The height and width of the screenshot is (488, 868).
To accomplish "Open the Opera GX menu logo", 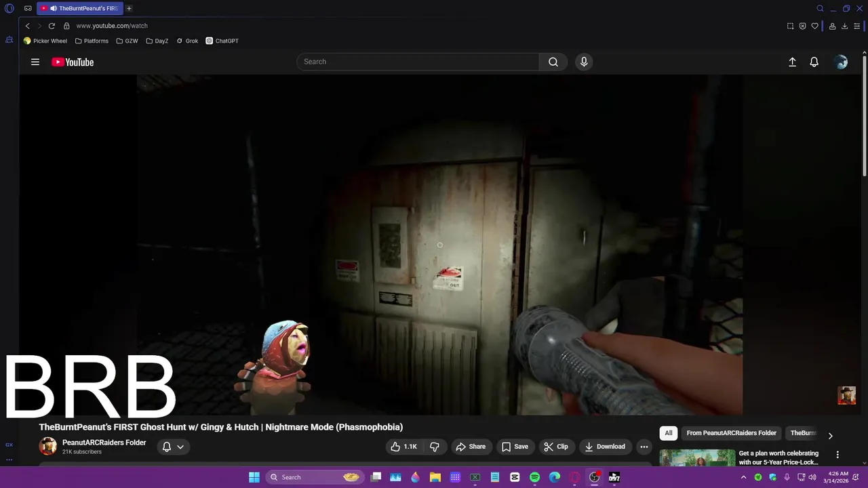I will [x=9, y=9].
